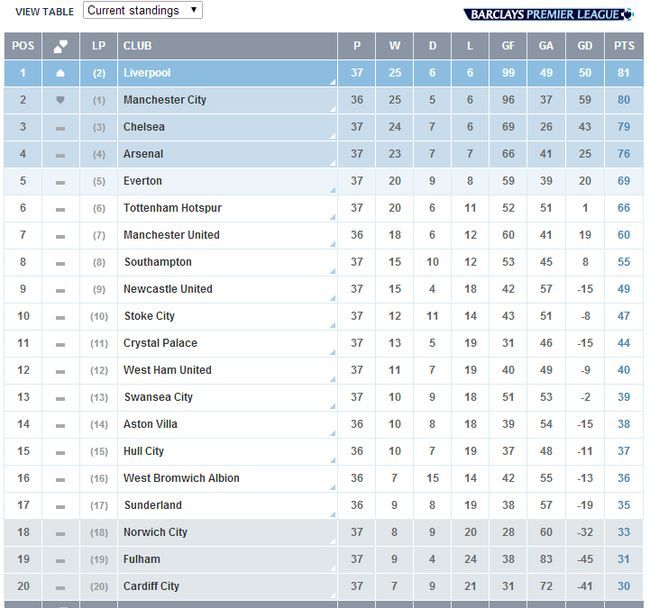Click the position movement column header icon
This screenshot has height=608, width=650.
60,46
